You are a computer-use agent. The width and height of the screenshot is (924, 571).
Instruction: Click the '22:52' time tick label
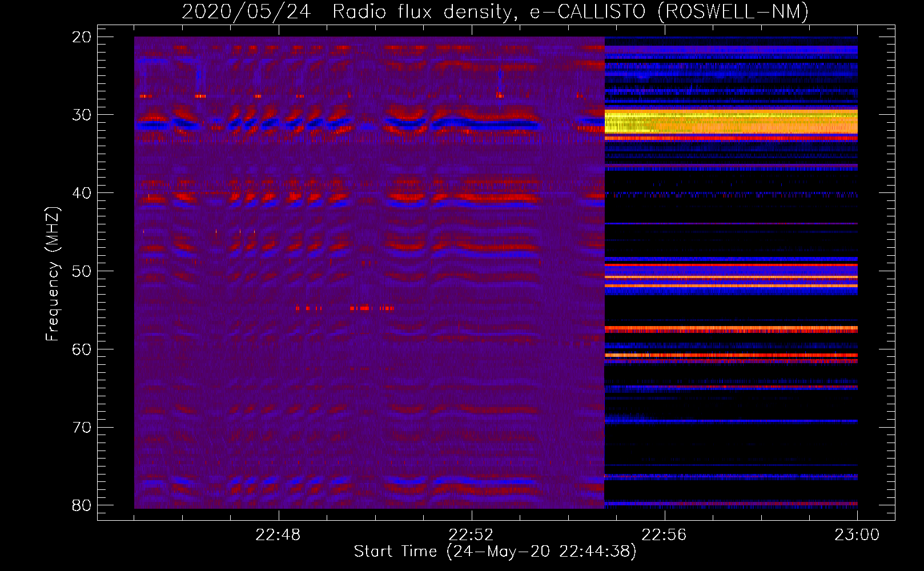pyautogui.click(x=471, y=535)
